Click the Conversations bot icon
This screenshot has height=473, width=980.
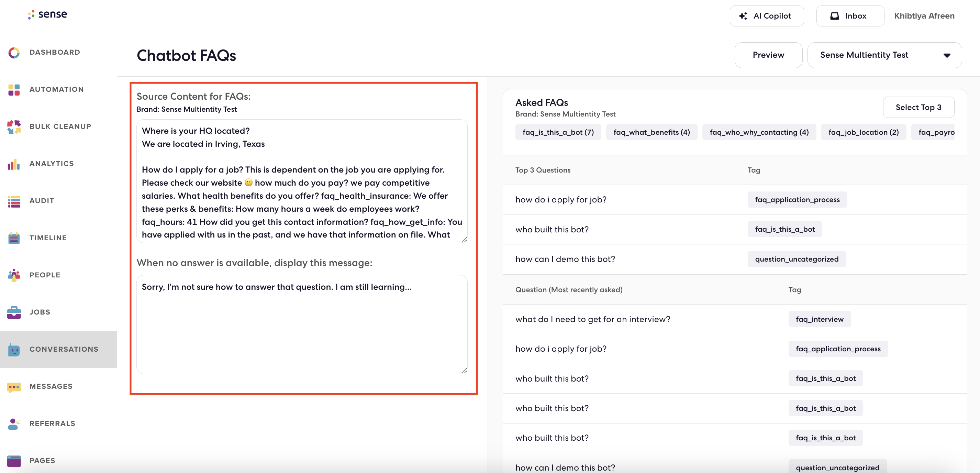(14, 349)
